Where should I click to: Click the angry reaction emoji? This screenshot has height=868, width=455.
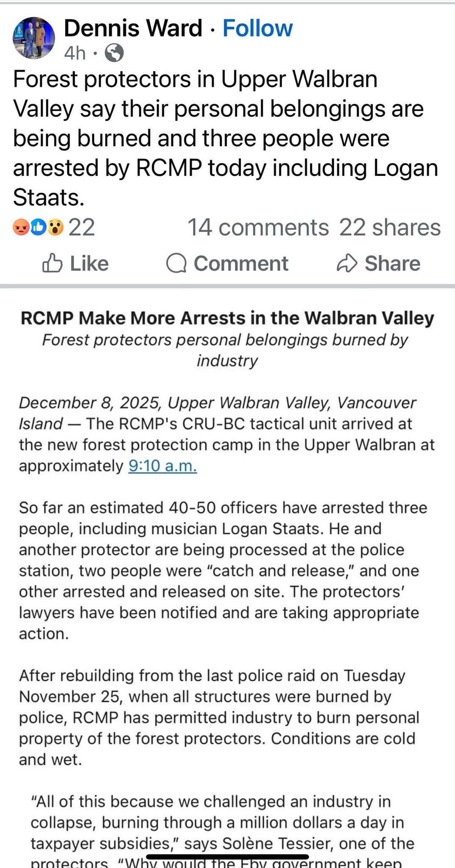pyautogui.click(x=21, y=227)
